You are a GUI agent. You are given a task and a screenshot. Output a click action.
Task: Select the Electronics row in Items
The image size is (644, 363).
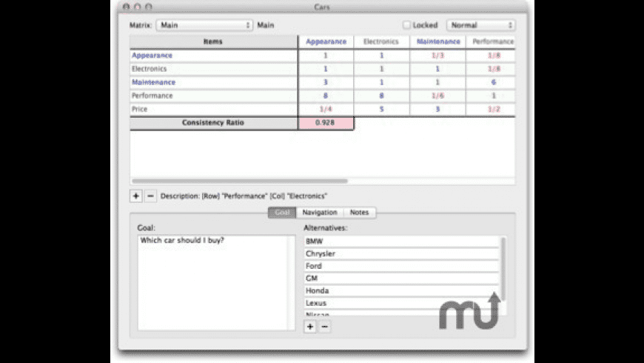pyautogui.click(x=214, y=69)
